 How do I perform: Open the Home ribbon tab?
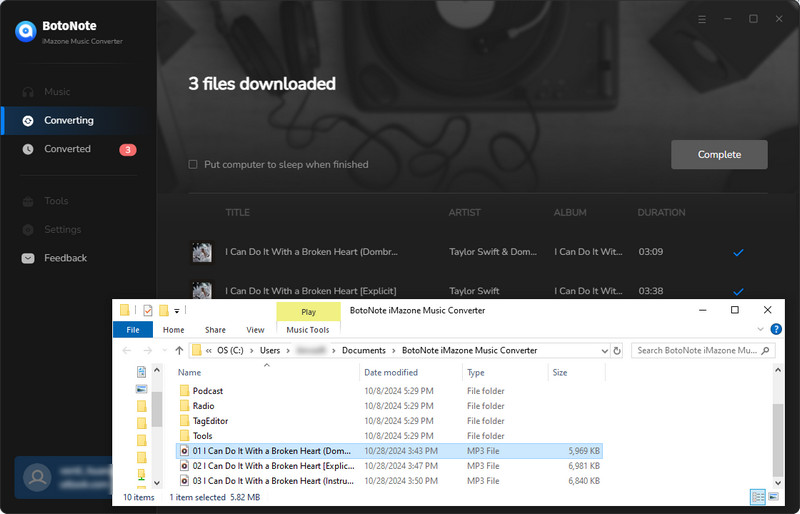[x=173, y=330]
